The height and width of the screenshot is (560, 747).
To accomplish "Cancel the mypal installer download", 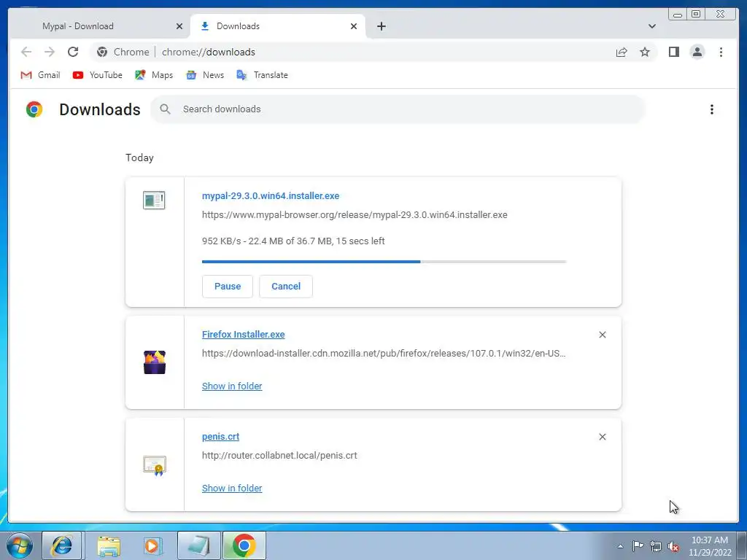I will pos(286,286).
